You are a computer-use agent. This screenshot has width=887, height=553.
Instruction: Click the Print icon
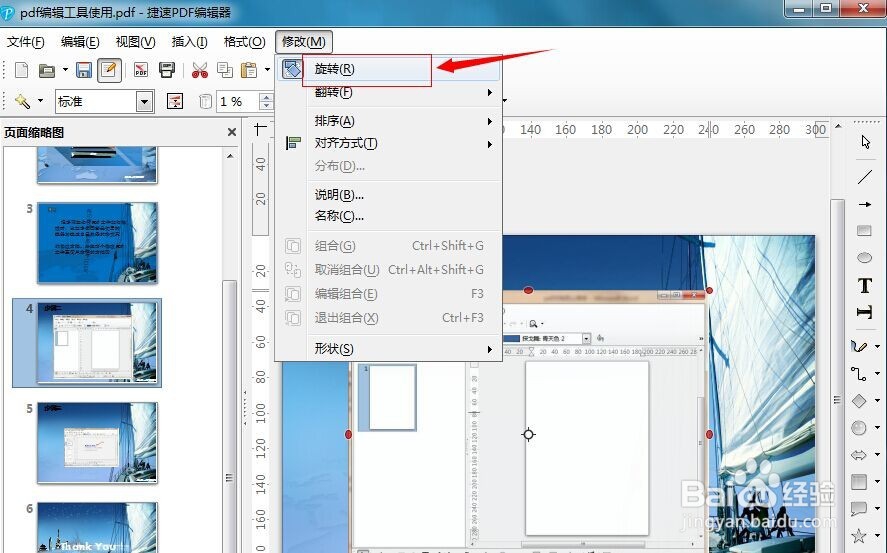(x=167, y=70)
